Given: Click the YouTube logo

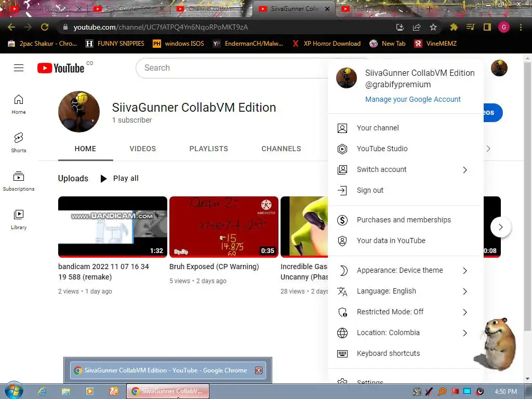Looking at the screenshot, I should tap(61, 68).
